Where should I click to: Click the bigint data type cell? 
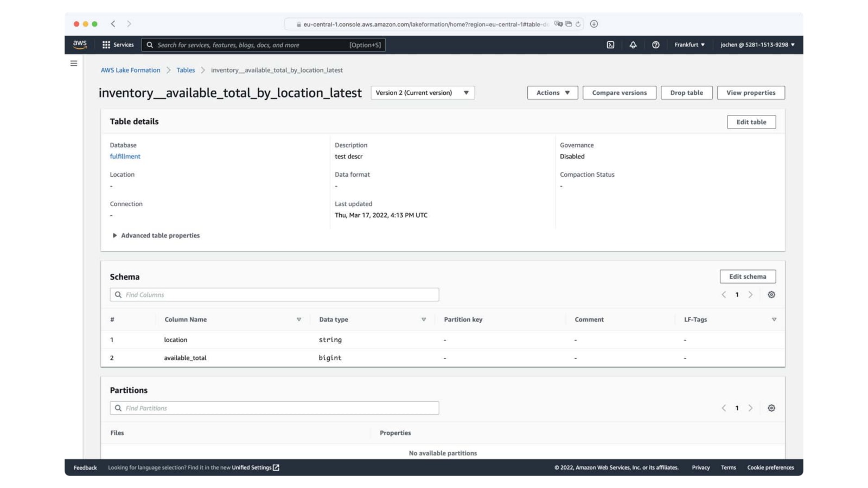pos(330,358)
